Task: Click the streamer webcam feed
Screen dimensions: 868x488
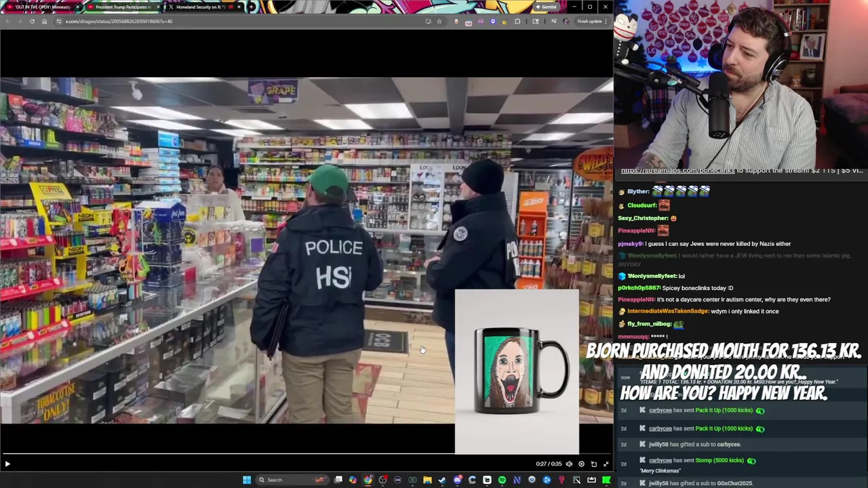Action: tap(741, 84)
